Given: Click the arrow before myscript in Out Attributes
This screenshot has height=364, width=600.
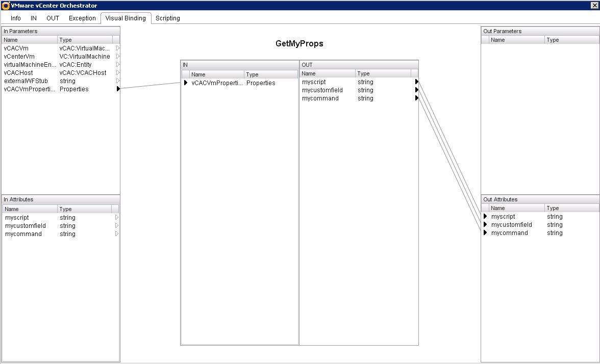Looking at the screenshot, I should coord(486,216).
